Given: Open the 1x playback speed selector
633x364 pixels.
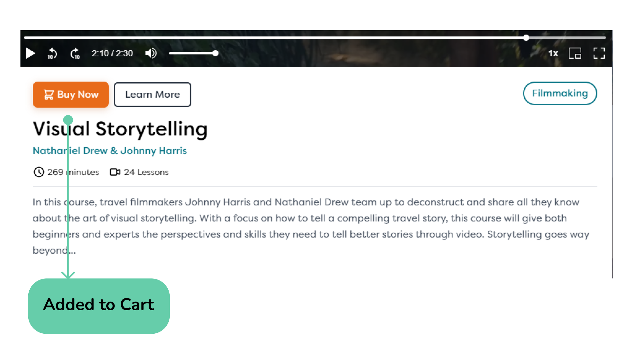Looking at the screenshot, I should pyautogui.click(x=553, y=53).
